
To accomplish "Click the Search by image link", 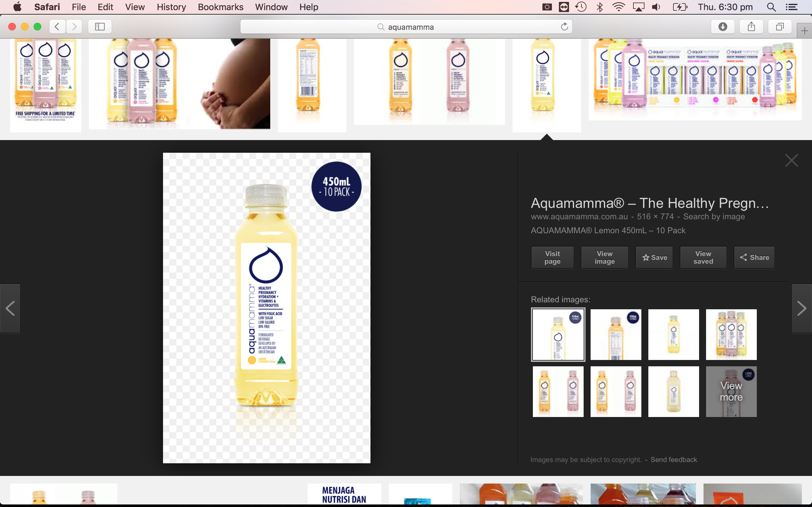I will coord(714,217).
